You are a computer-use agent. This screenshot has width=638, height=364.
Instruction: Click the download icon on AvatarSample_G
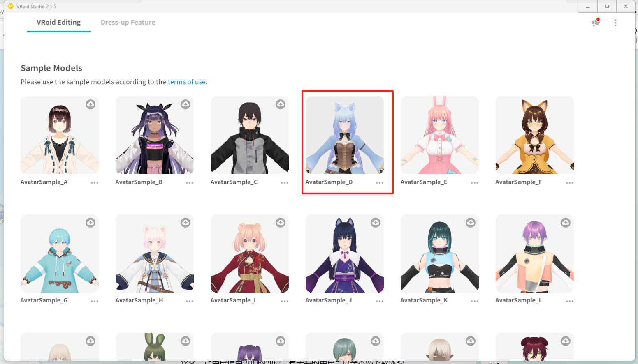coord(90,223)
